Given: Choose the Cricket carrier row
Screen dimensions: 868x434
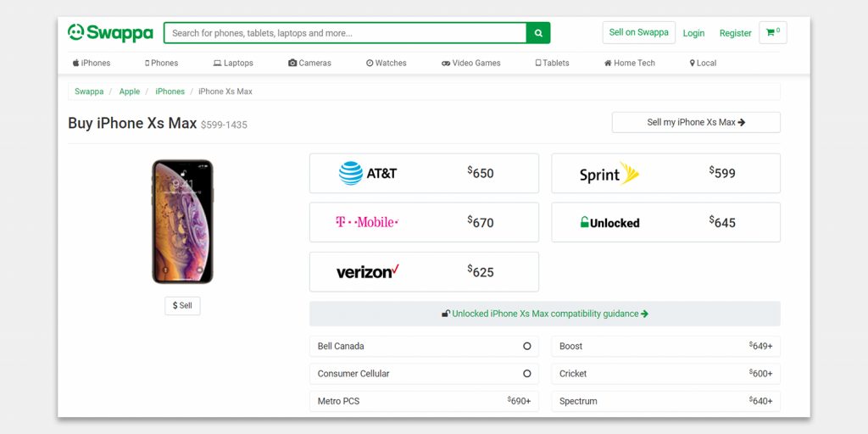Looking at the screenshot, I should coord(666,374).
